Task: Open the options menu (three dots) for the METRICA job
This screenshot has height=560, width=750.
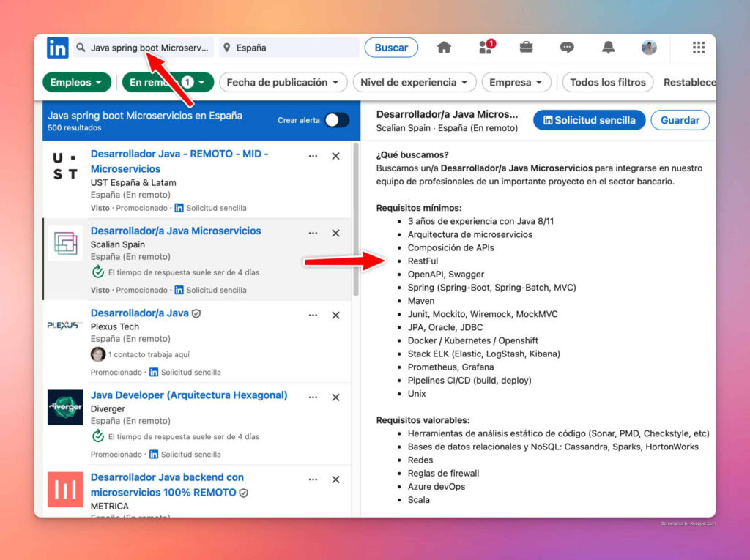Action: [x=313, y=479]
